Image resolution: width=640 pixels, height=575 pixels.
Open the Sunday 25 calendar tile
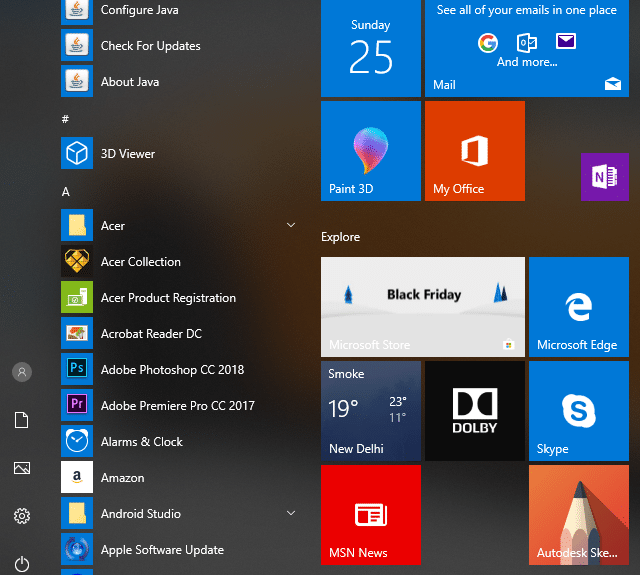coord(370,47)
